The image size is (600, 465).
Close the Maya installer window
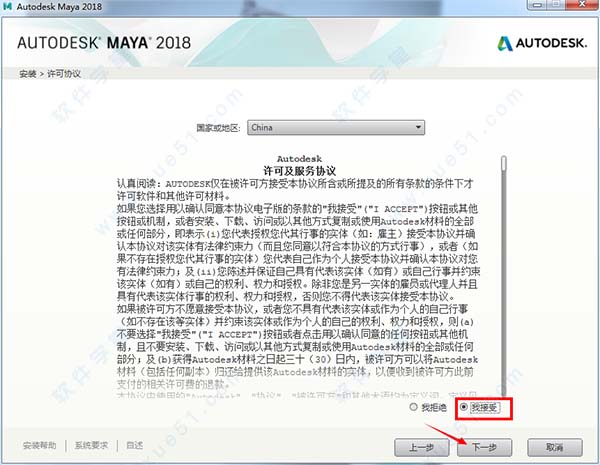[582, 5]
